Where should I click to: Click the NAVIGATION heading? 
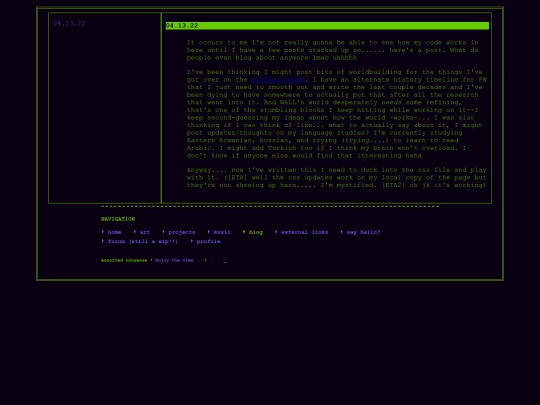pos(118,219)
